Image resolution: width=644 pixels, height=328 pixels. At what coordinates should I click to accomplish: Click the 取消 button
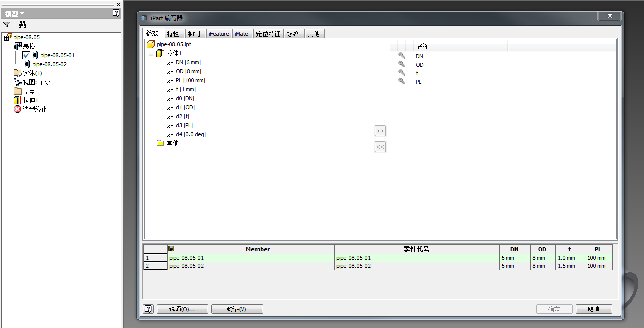click(x=594, y=309)
